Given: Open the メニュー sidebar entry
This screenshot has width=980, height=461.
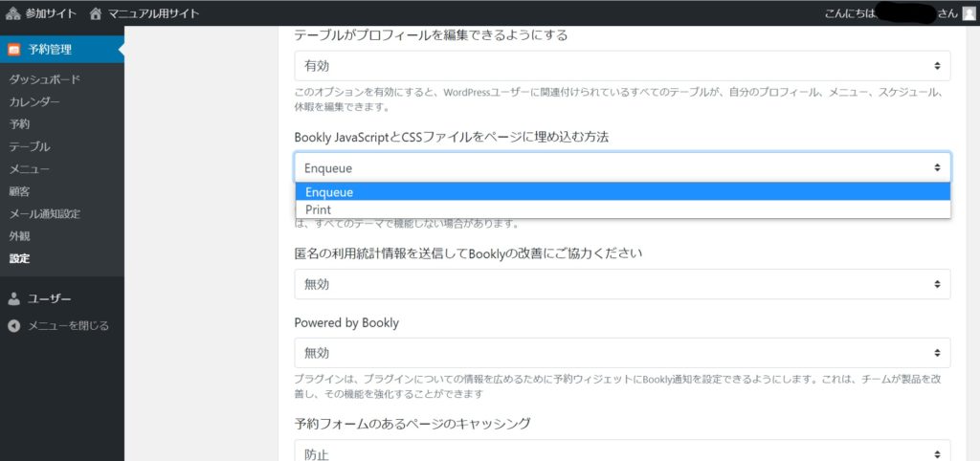Looking at the screenshot, I should tap(30, 169).
